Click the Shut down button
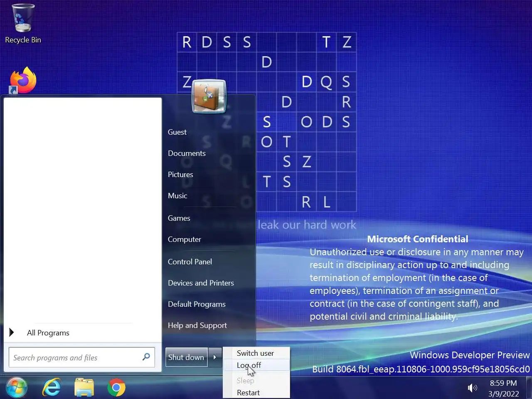Image resolution: width=532 pixels, height=399 pixels. click(x=186, y=357)
